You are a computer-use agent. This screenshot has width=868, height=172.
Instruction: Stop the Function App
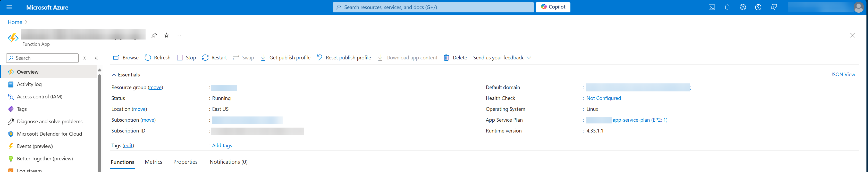pyautogui.click(x=186, y=58)
